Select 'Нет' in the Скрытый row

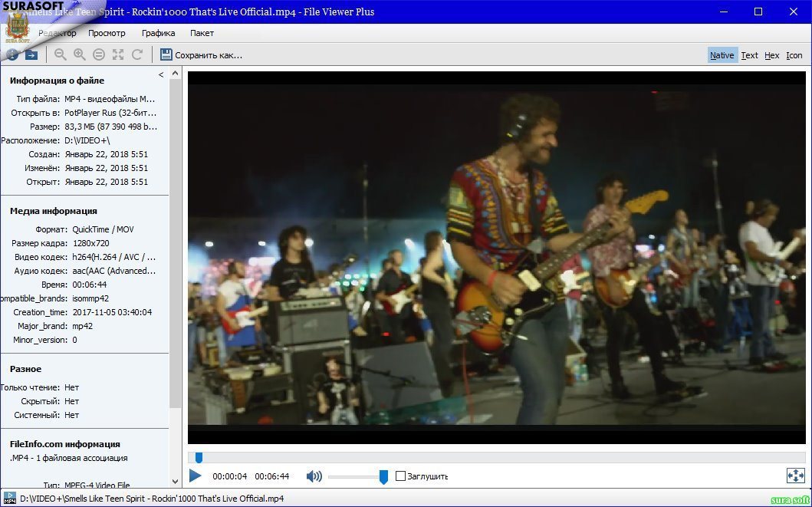[x=71, y=401]
